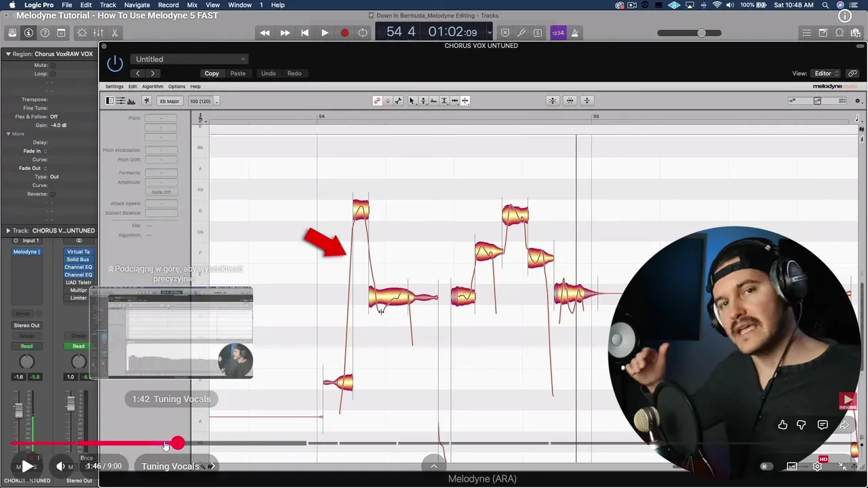Collapse the Region Chorus Vox disclosure triangle
868x488 pixels.
[x=9, y=54]
